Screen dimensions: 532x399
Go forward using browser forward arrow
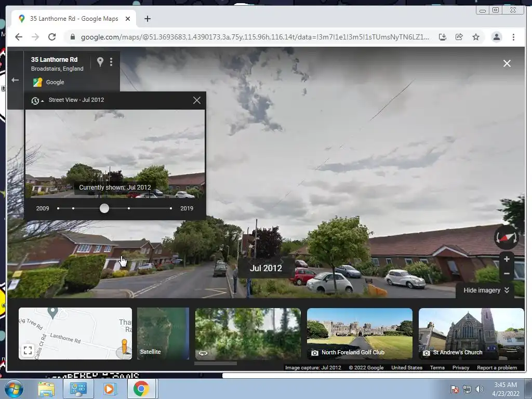pos(35,37)
